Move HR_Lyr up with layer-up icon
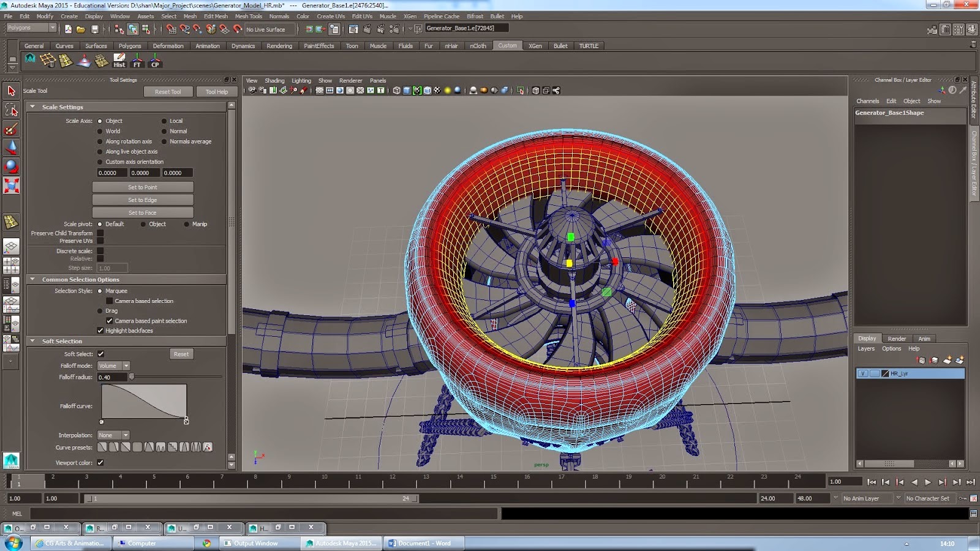Image resolution: width=980 pixels, height=551 pixels. point(921,360)
